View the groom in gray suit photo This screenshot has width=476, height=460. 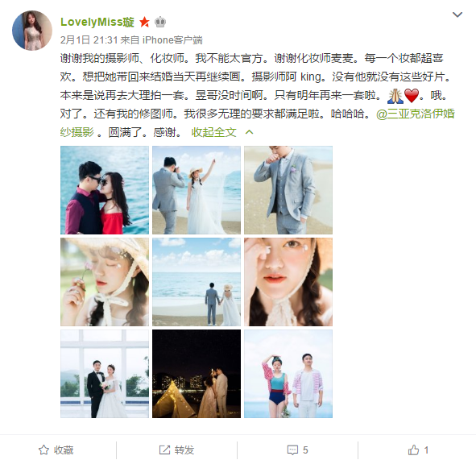click(x=288, y=190)
